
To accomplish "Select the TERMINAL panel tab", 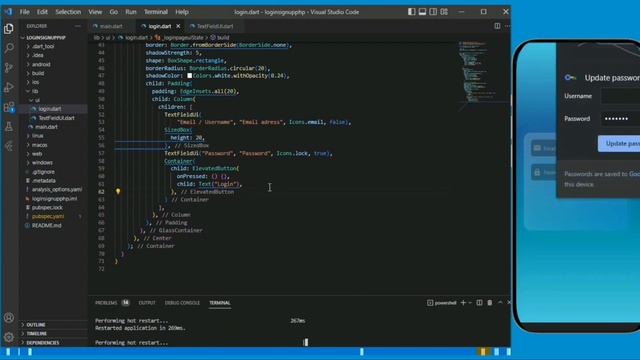I will [220, 303].
